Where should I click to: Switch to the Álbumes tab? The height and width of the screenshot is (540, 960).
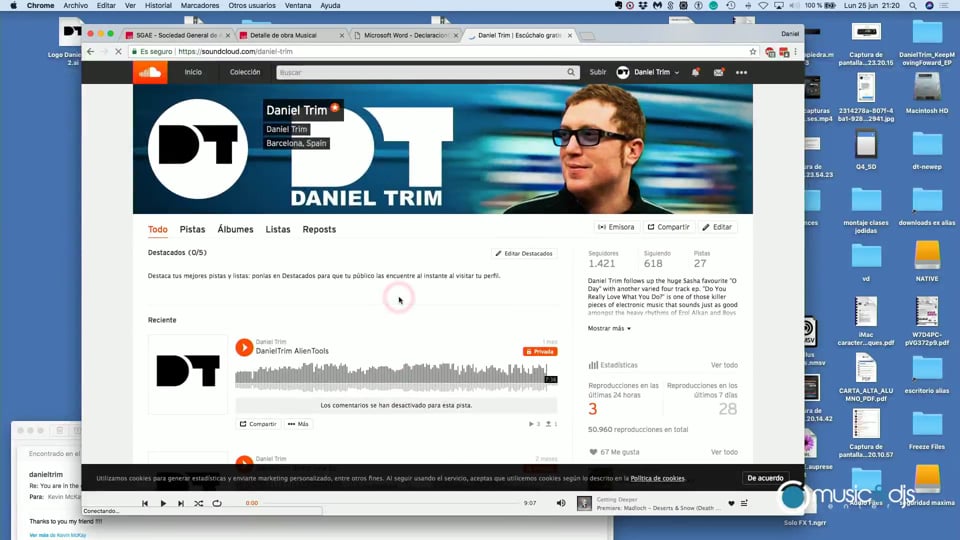[235, 230]
